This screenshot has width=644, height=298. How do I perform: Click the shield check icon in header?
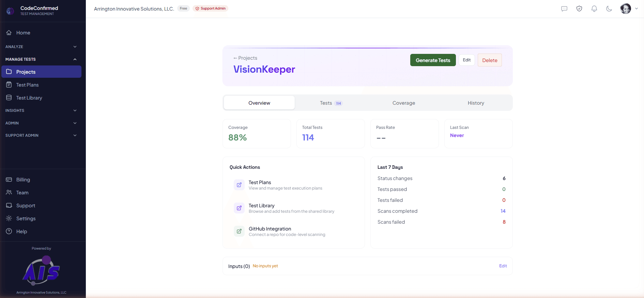click(579, 9)
